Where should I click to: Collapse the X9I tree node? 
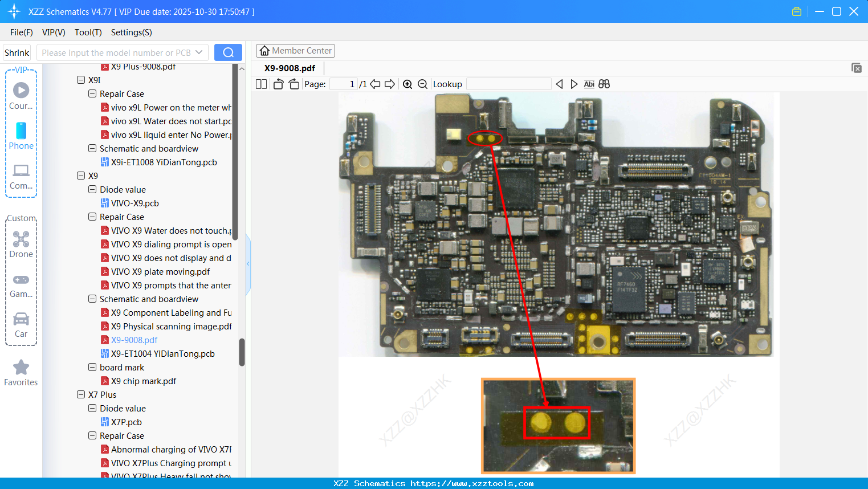[81, 80]
